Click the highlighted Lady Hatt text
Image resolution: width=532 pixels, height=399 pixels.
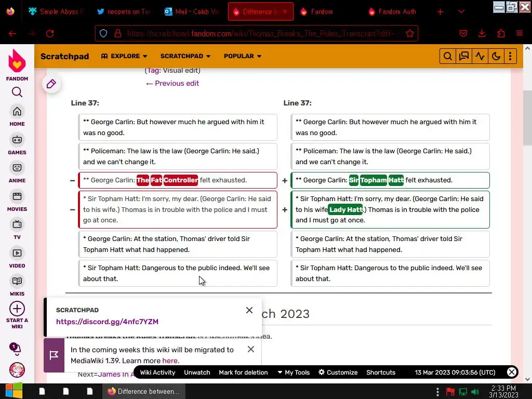coord(345,210)
